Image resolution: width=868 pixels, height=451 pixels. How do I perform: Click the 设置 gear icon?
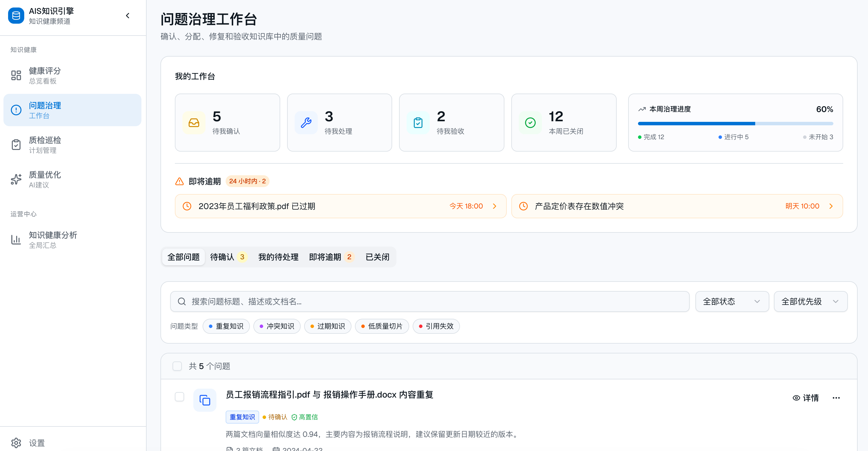pos(16,443)
